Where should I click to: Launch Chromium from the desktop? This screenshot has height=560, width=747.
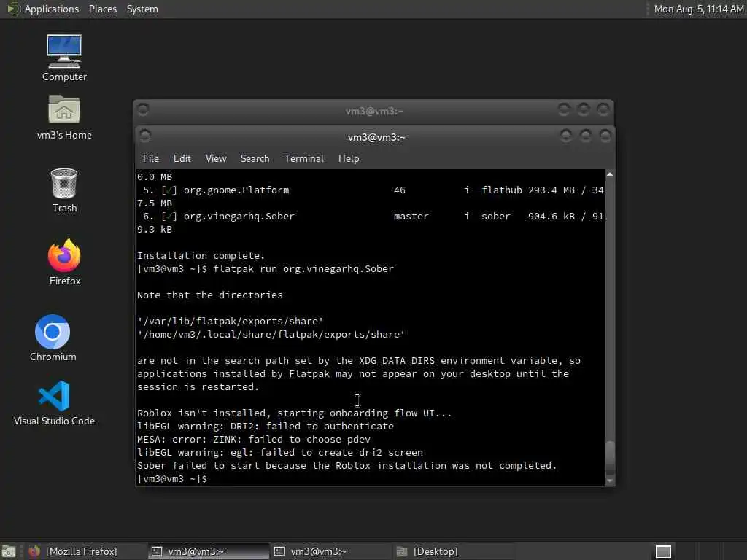click(x=53, y=338)
